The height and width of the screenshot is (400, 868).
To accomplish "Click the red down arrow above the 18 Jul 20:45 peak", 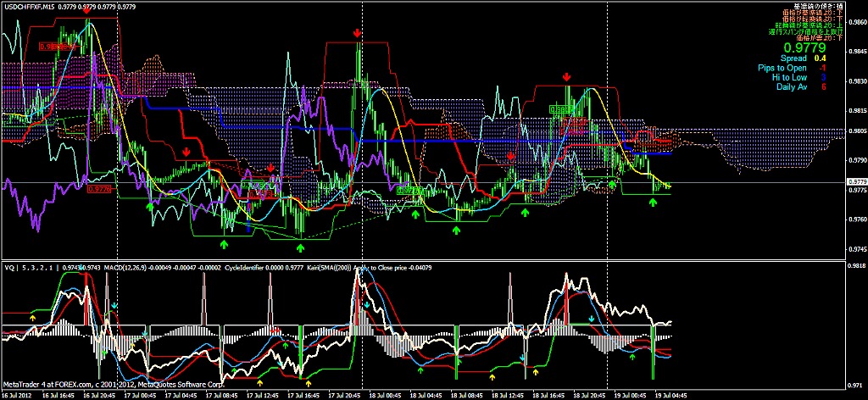I will (x=567, y=76).
